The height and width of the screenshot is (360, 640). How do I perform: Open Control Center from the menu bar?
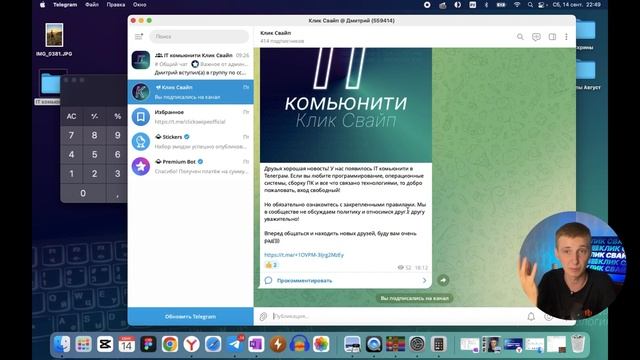[542, 5]
